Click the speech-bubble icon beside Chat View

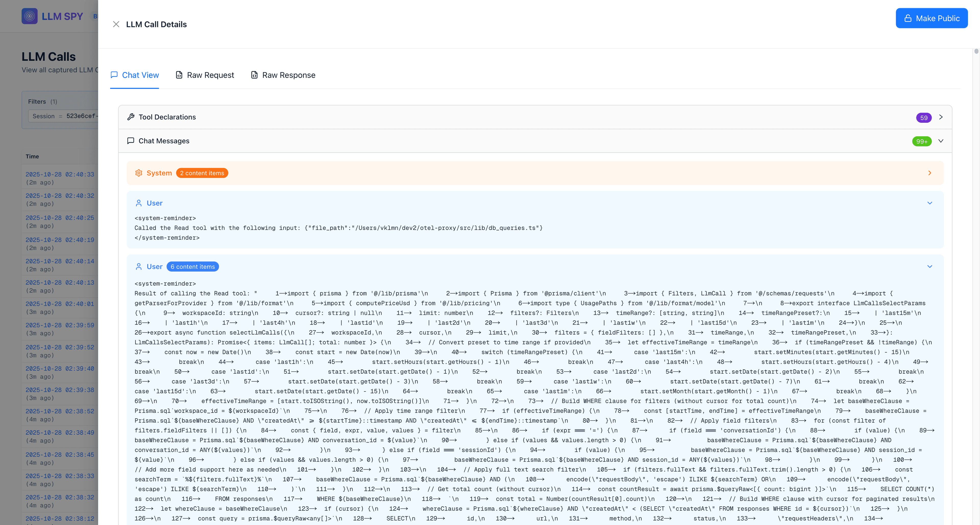pos(114,75)
